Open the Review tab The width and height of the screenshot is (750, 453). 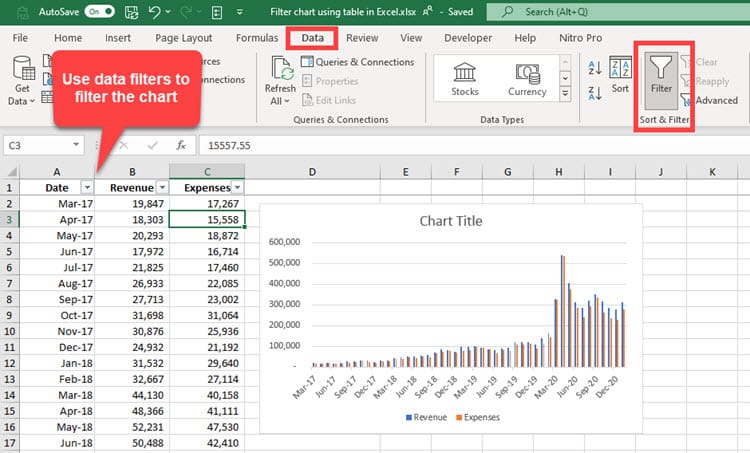coord(362,38)
